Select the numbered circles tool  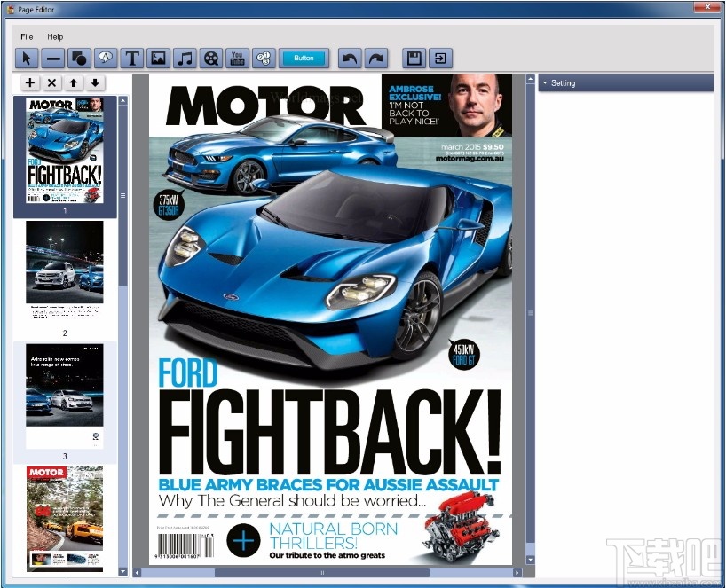[264, 59]
